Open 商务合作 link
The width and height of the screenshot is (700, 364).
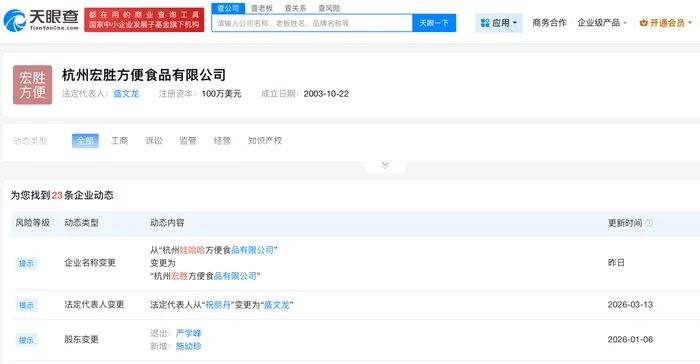549,23
